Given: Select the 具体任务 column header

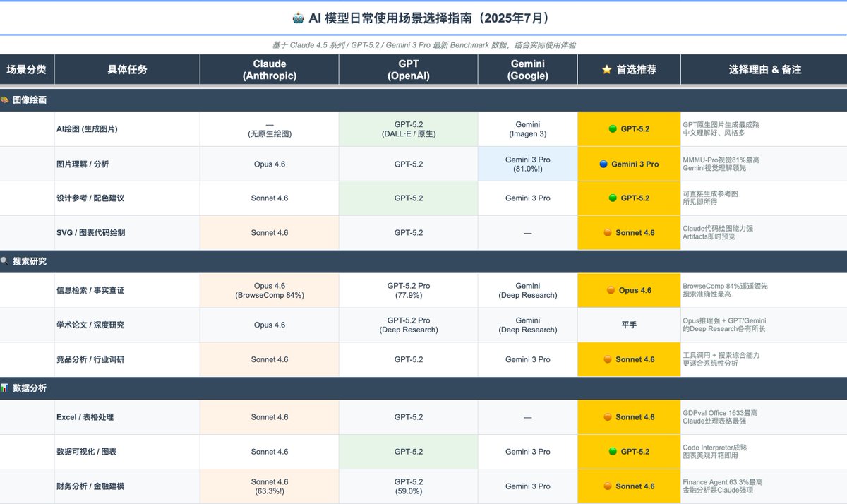Looking at the screenshot, I should click(127, 70).
